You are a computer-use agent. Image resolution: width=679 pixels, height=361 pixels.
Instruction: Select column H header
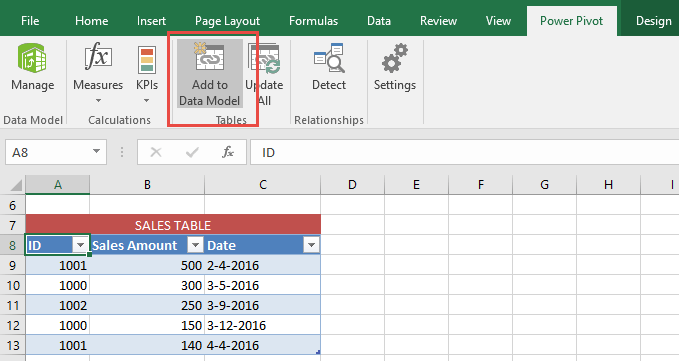coord(608,185)
